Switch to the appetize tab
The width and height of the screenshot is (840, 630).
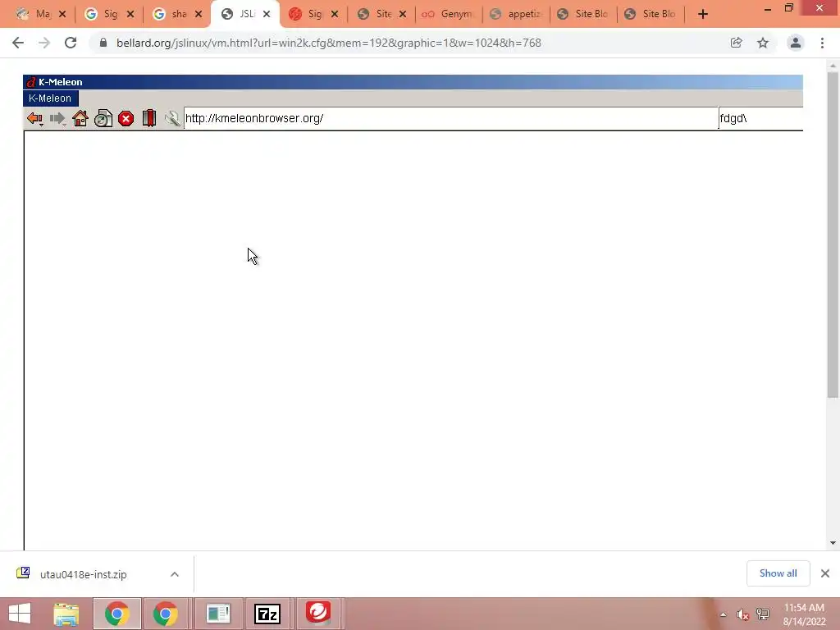pyautogui.click(x=517, y=14)
